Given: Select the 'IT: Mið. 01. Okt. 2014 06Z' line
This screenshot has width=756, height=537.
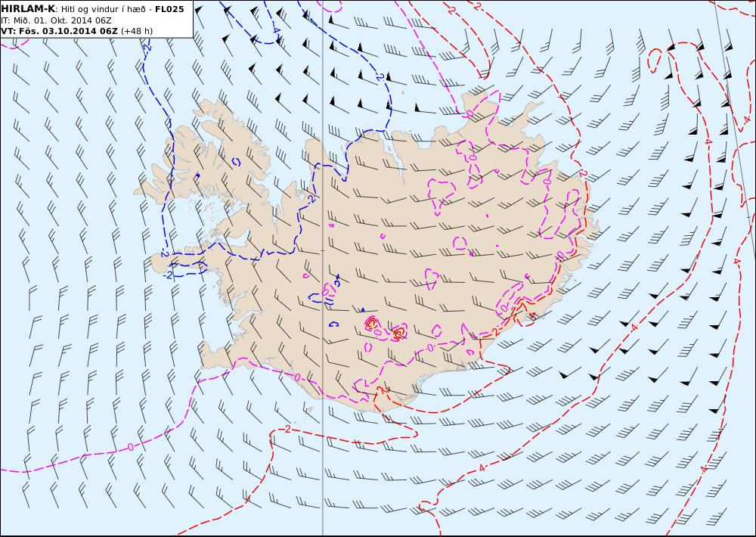Looking at the screenshot, I should tap(57, 20).
